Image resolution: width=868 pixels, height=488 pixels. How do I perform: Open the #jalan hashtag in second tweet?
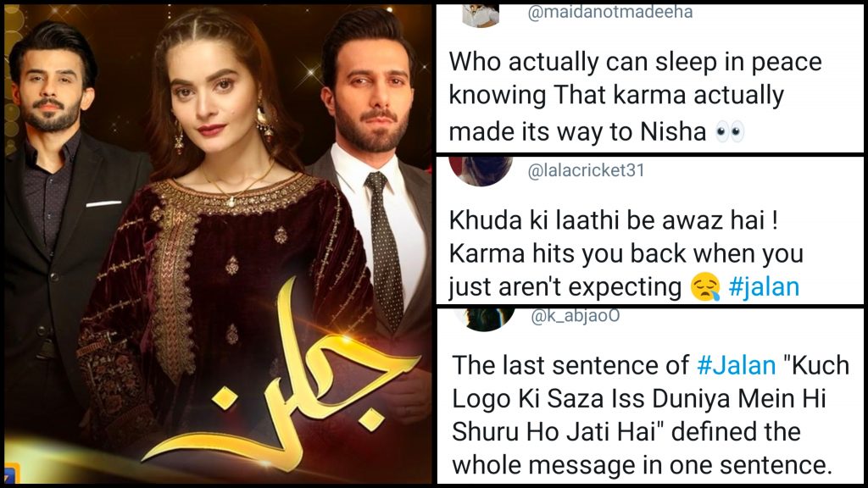(x=764, y=287)
